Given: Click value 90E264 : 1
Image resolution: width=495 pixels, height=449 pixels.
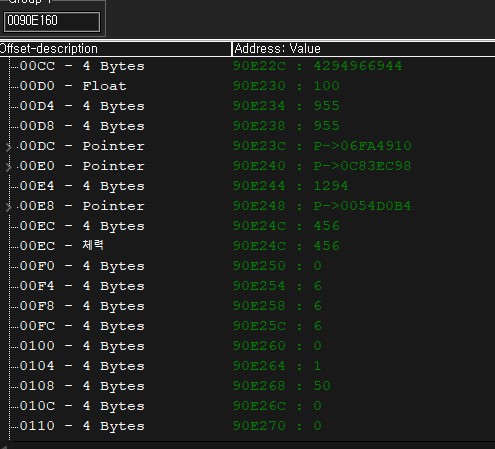Looking at the screenshot, I should (x=277, y=366).
